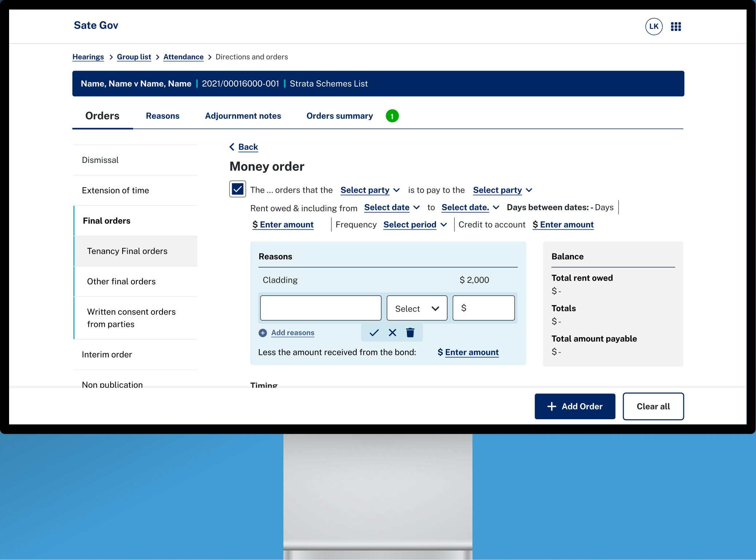Screen dimensions: 756x560
Task: Follow the Back link
Action: point(248,147)
